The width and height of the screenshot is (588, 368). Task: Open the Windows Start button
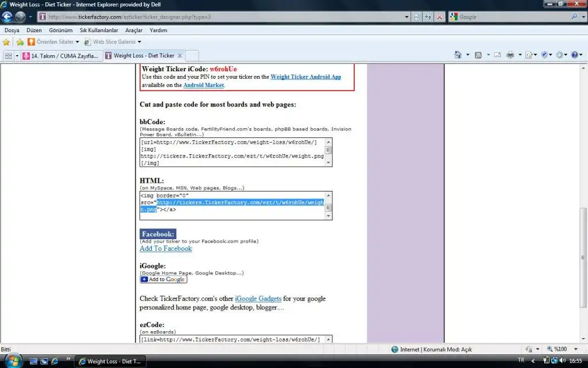pos(14,361)
